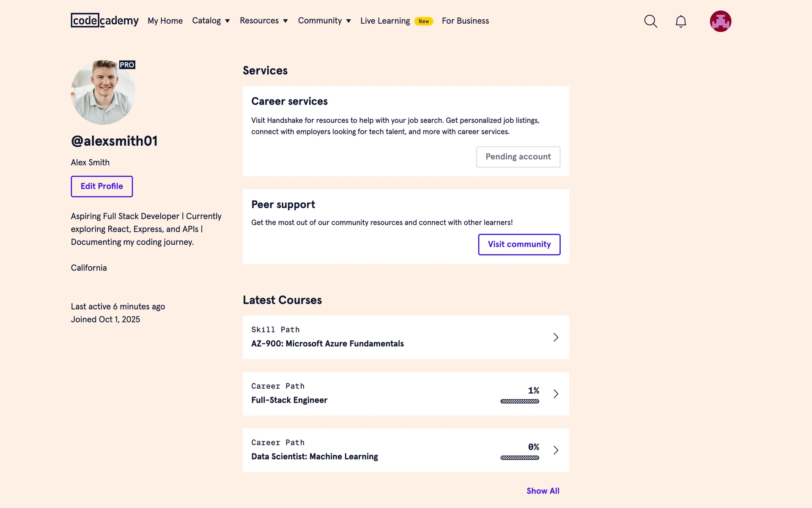812x508 pixels.
Task: Click Alex Smith's profile photo
Action: pyautogui.click(x=102, y=93)
